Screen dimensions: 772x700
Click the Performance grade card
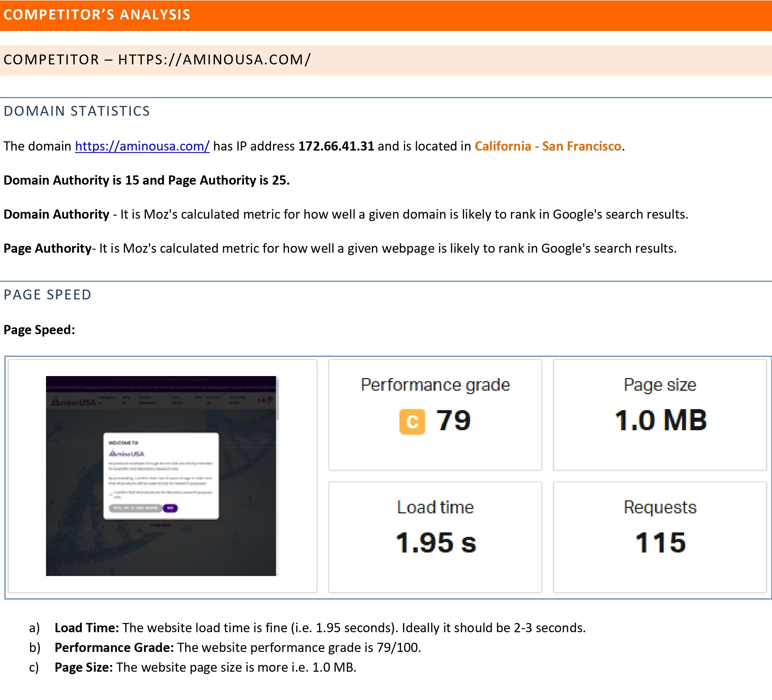(x=435, y=415)
